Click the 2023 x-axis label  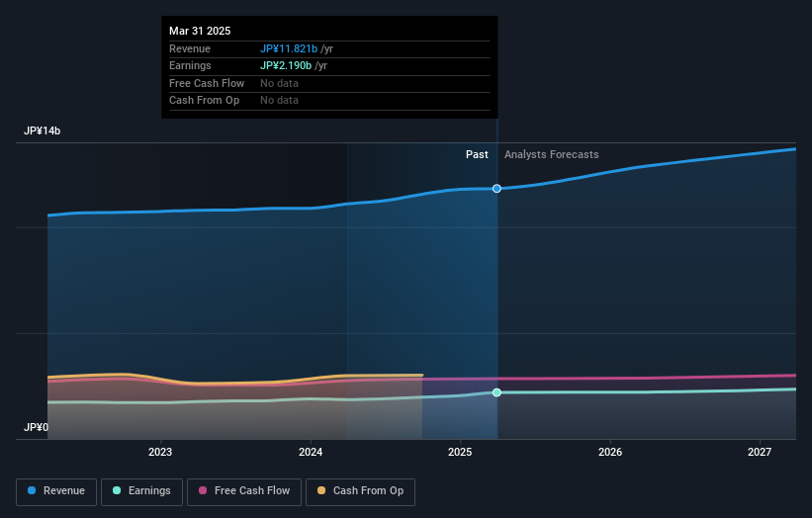click(x=160, y=452)
